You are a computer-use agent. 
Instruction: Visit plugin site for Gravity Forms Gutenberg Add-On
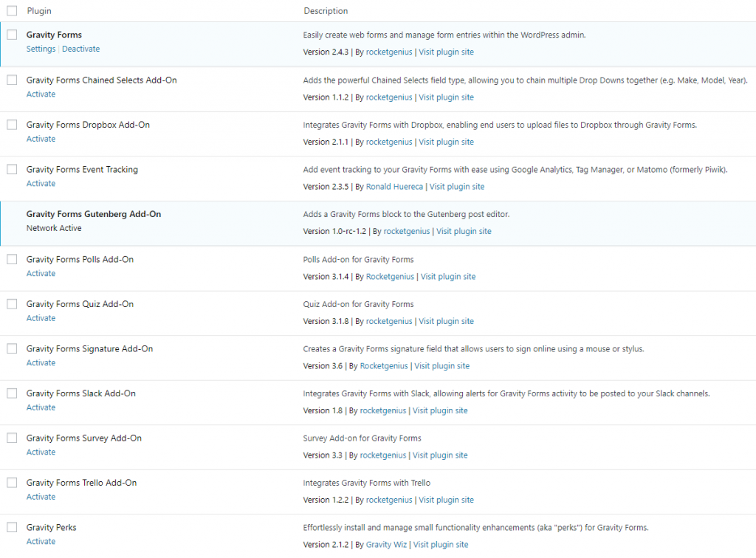464,231
